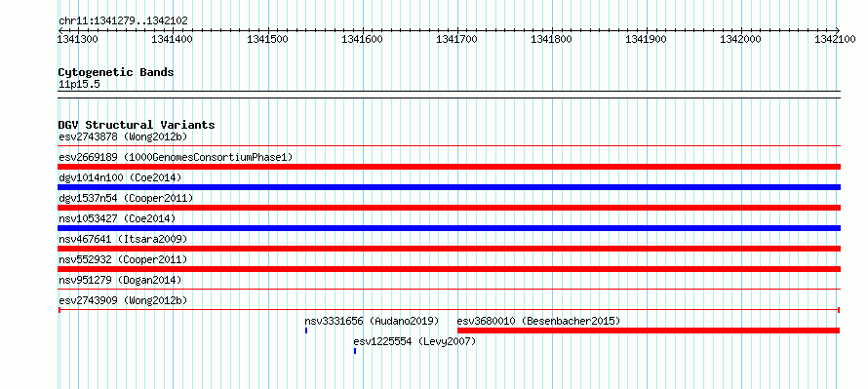Image resolution: width=868 pixels, height=389 pixels.
Task: Click the 1341300 ruler position
Action: pyautogui.click(x=76, y=39)
